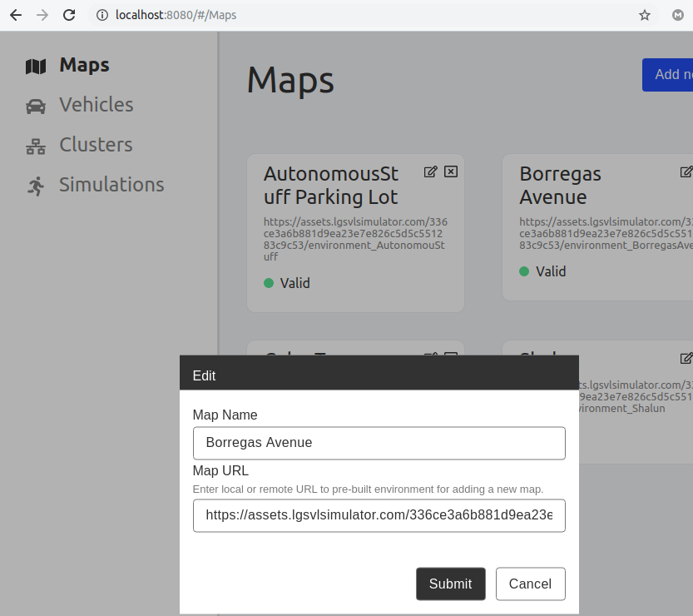Edit the Borregas Avenue map card

coord(686,171)
